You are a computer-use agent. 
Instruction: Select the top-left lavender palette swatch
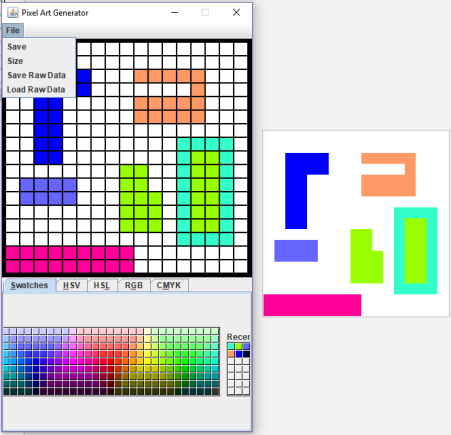7,332
